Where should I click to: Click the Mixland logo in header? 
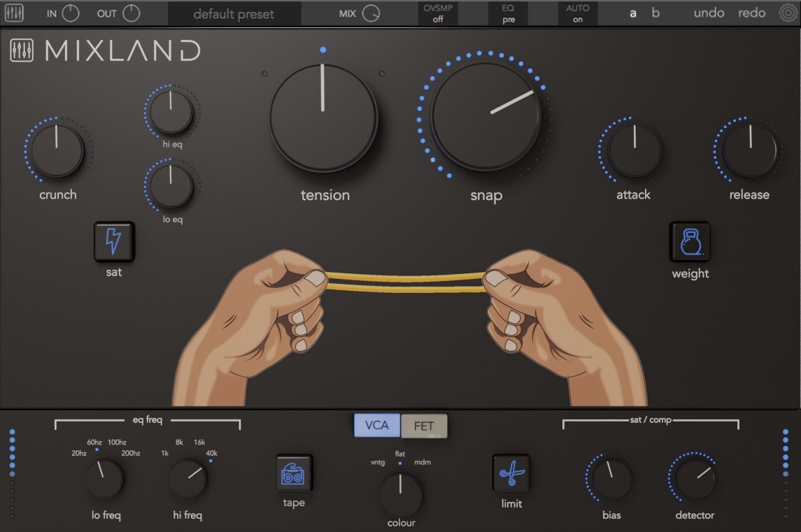pos(106,50)
